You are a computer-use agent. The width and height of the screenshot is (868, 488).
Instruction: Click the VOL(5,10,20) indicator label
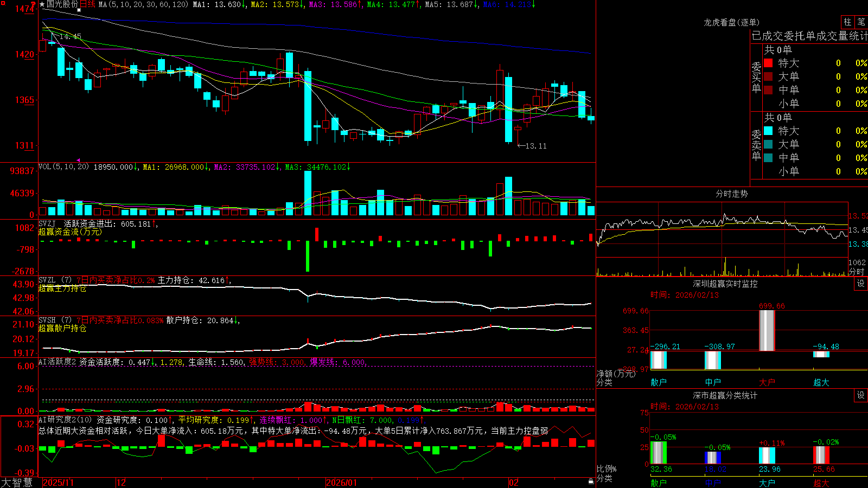click(x=64, y=167)
